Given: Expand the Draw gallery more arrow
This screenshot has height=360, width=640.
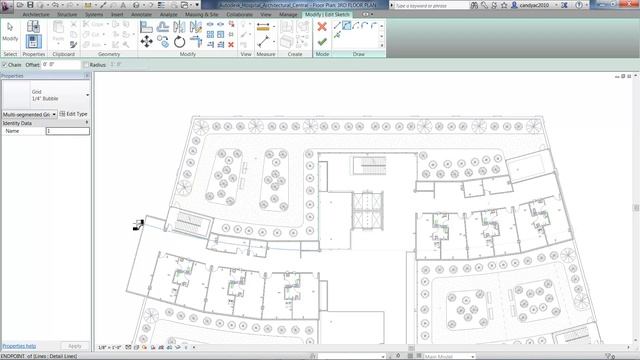Looking at the screenshot, I should point(382,45).
